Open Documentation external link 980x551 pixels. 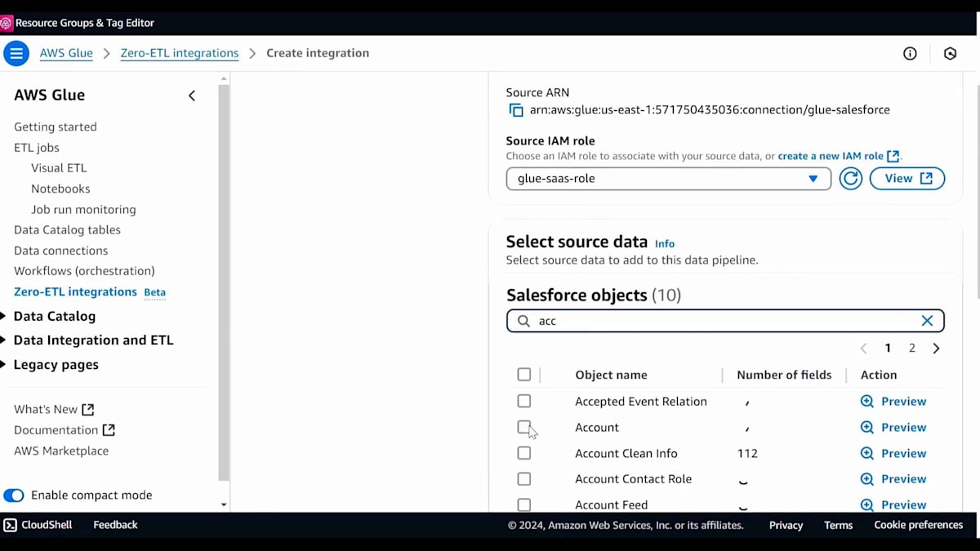pyautogui.click(x=65, y=430)
